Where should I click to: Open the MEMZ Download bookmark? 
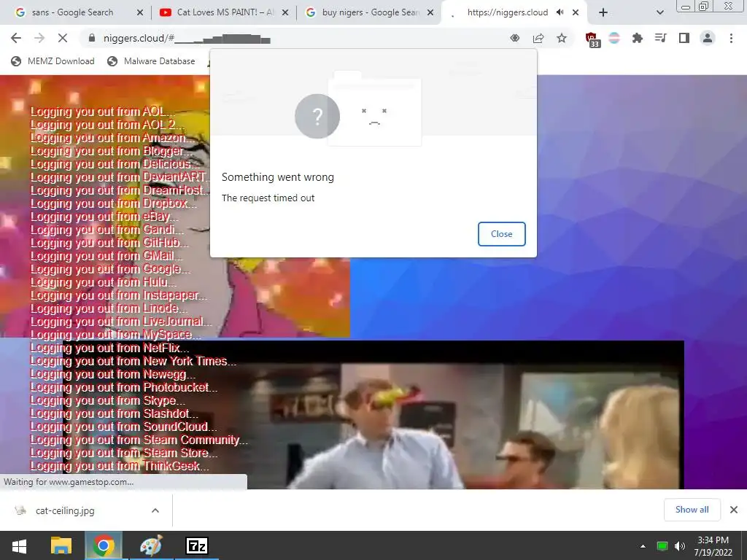pos(53,61)
